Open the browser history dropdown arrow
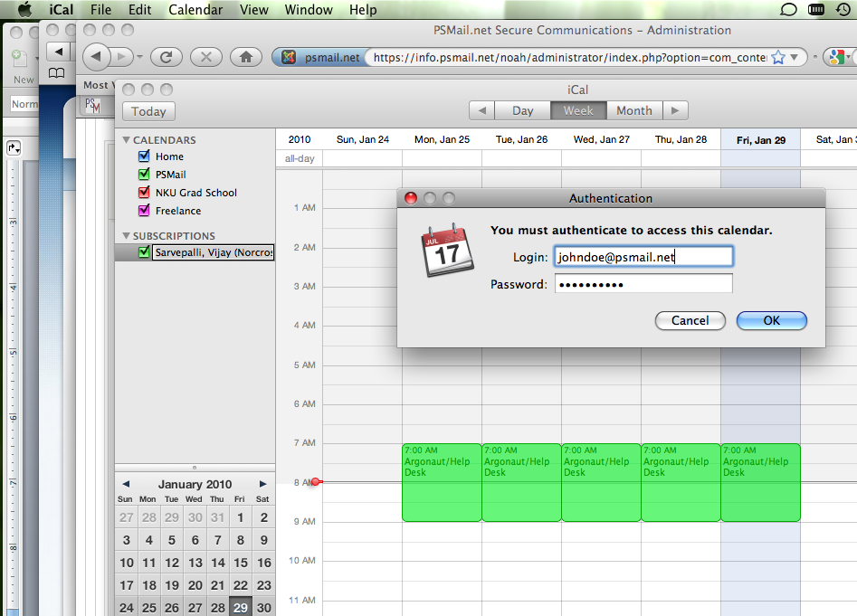 coord(140,57)
